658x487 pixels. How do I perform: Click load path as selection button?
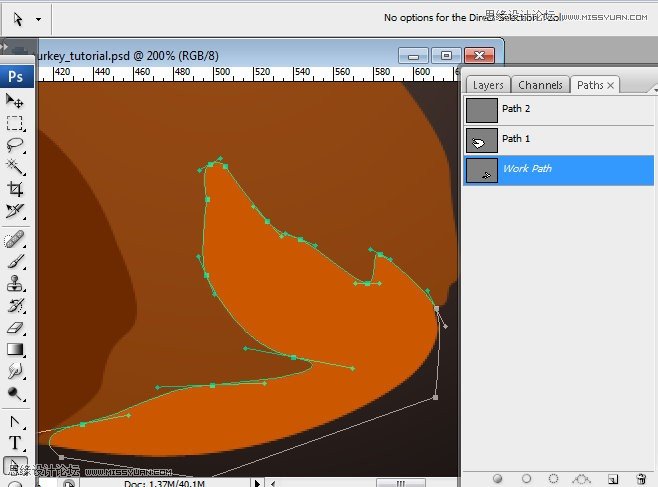[553, 479]
